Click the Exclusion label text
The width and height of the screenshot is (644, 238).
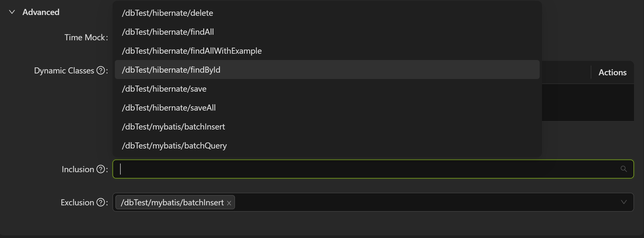pyautogui.click(x=77, y=202)
